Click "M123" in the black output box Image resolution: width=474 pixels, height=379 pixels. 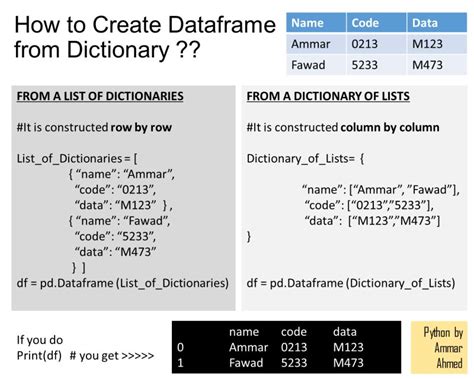click(x=348, y=347)
